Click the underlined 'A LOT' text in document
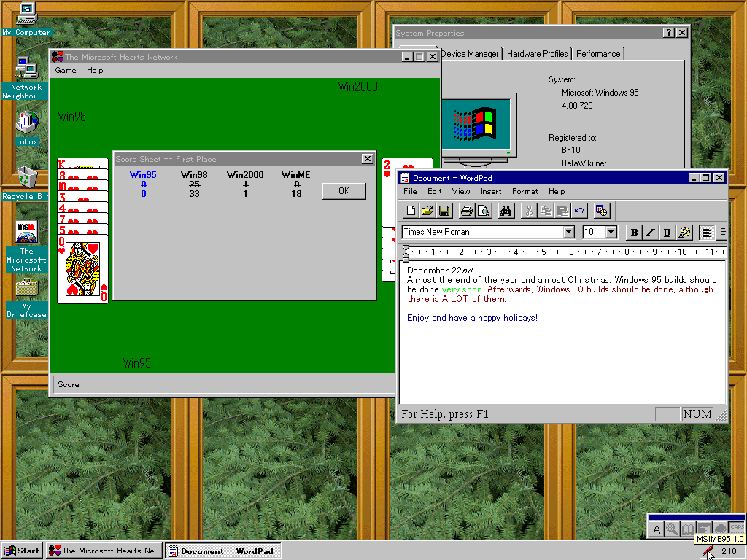747x560 pixels. pyautogui.click(x=455, y=299)
